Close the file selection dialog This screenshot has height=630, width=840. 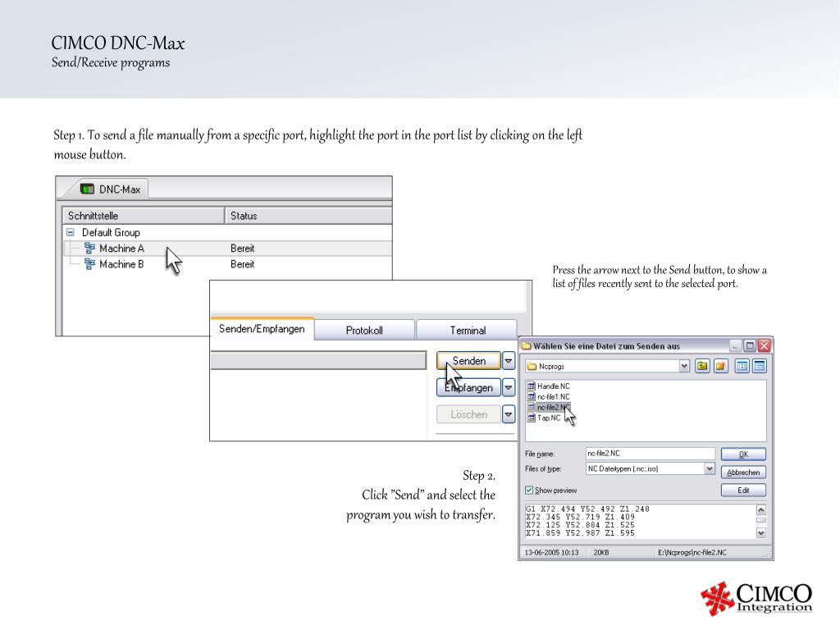(x=765, y=346)
